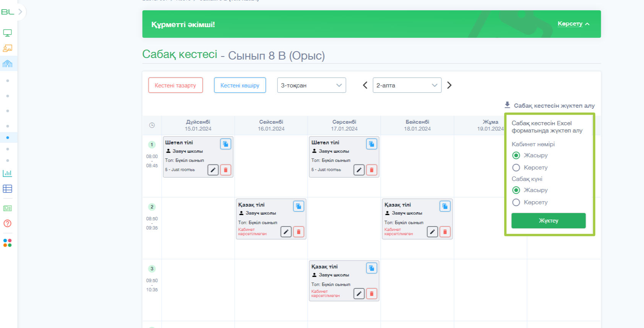644x328 pixels.
Task: Click the Кестені тазарту button
Action: point(175,85)
